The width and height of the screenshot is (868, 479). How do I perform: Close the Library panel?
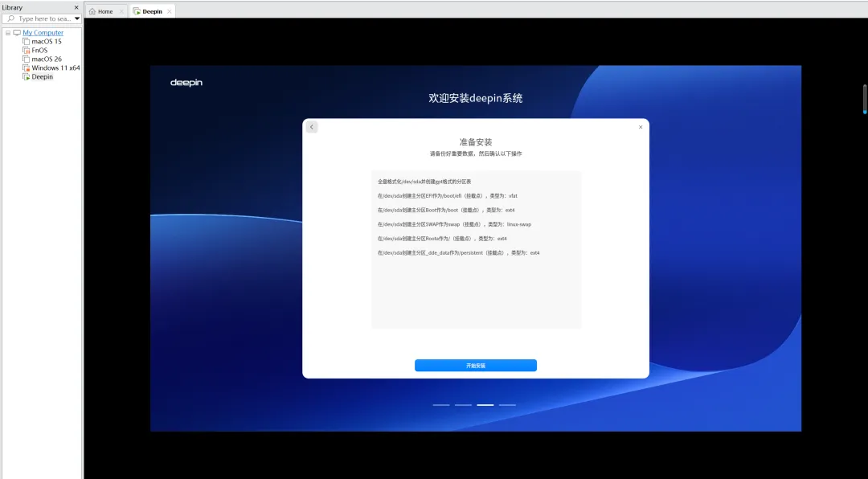click(76, 7)
